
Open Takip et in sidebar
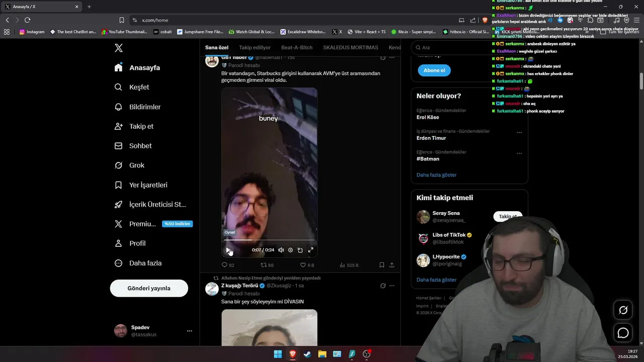coord(134,126)
